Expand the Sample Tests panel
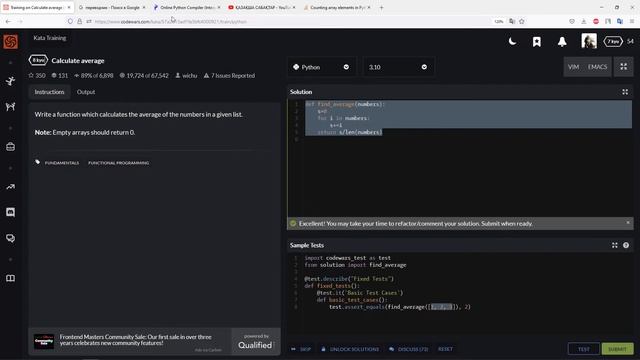 (614, 245)
